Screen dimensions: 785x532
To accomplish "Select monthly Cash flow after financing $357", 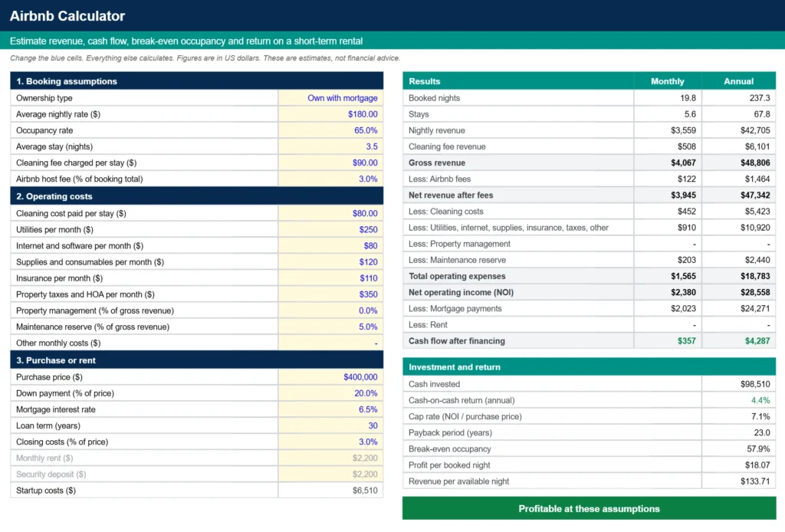I will pyautogui.click(x=668, y=341).
